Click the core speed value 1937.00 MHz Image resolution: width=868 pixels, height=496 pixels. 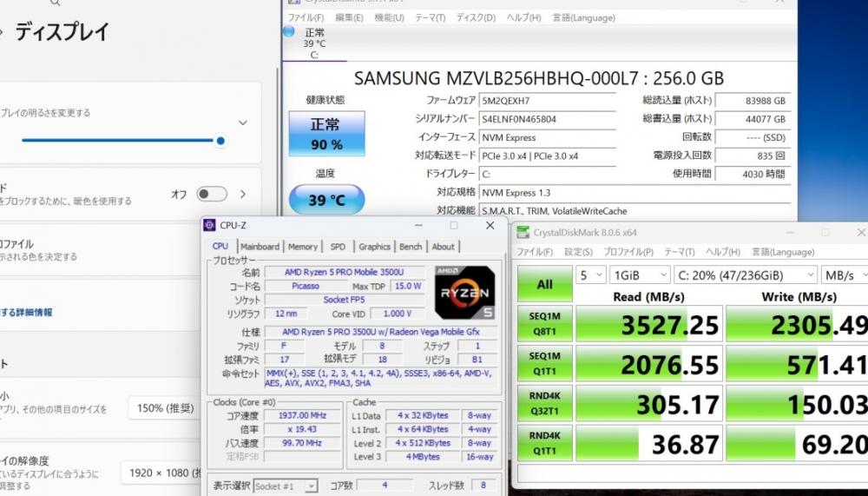pyautogui.click(x=302, y=415)
